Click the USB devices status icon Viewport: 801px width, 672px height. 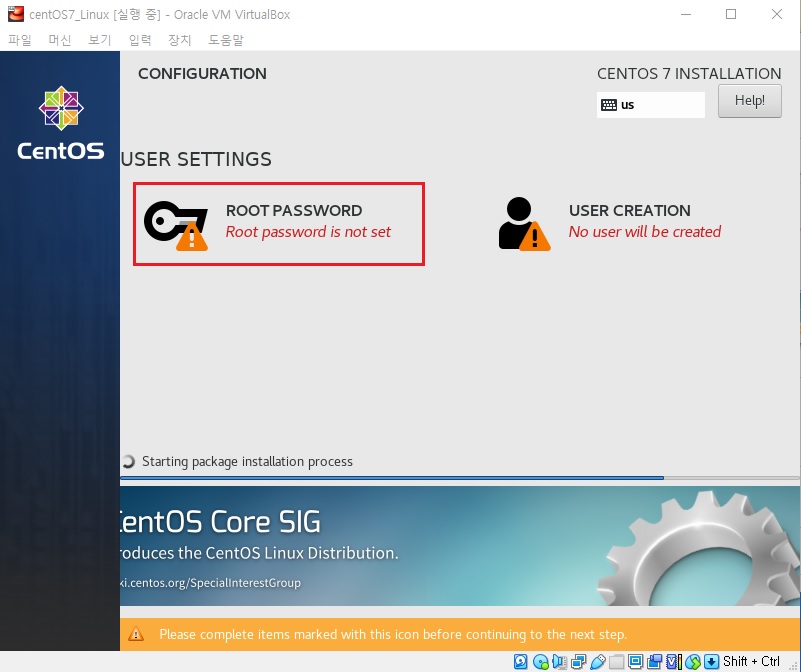598,661
